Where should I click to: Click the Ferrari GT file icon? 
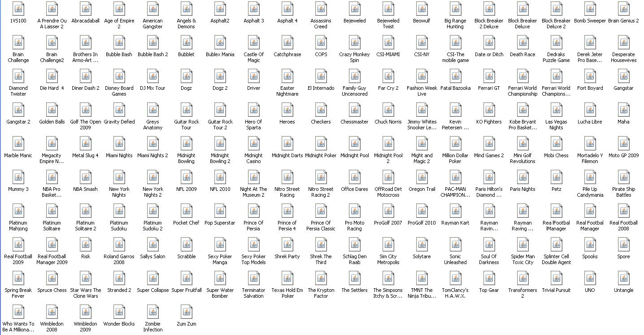489,76
